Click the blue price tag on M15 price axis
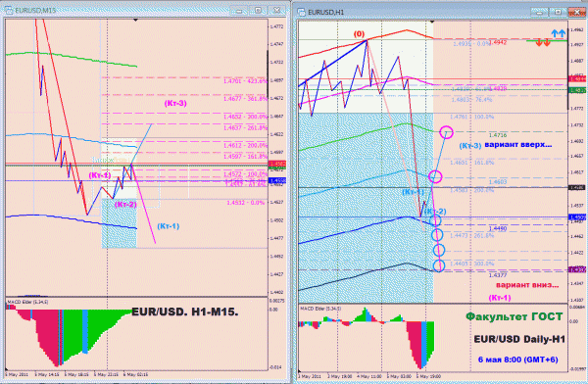The image size is (588, 384). click(277, 180)
